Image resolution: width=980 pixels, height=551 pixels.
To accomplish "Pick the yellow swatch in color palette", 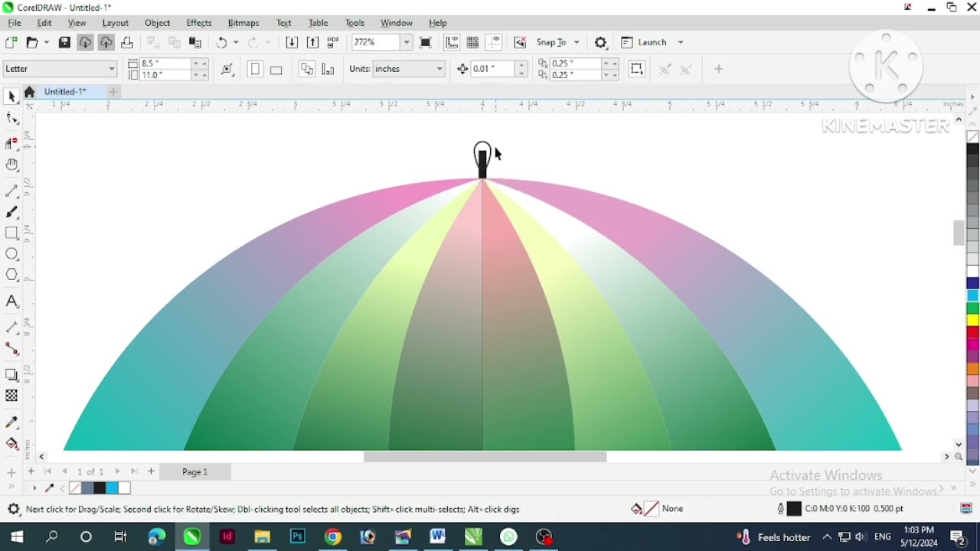I will click(x=973, y=321).
